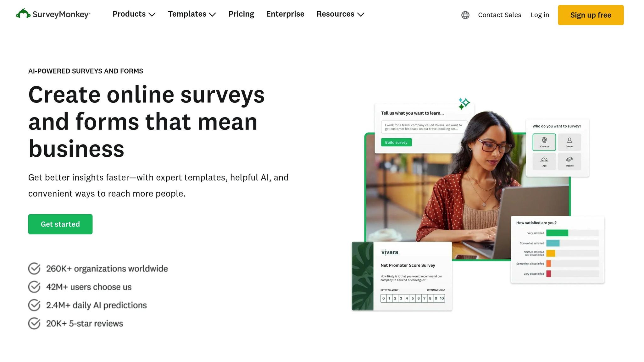Click 'Get better insights faster' paragraph
The image size is (644, 362).
point(158,185)
